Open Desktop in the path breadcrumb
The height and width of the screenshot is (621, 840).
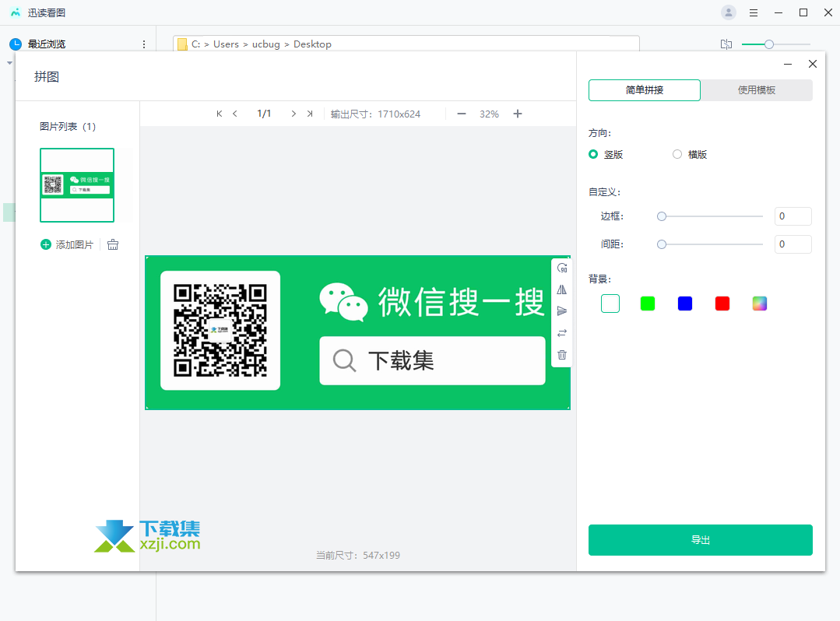pos(312,44)
